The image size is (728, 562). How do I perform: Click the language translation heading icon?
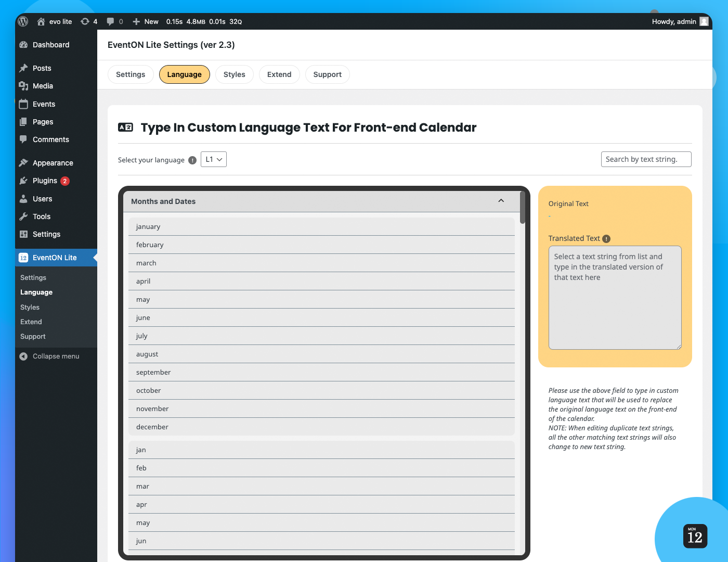coord(125,127)
